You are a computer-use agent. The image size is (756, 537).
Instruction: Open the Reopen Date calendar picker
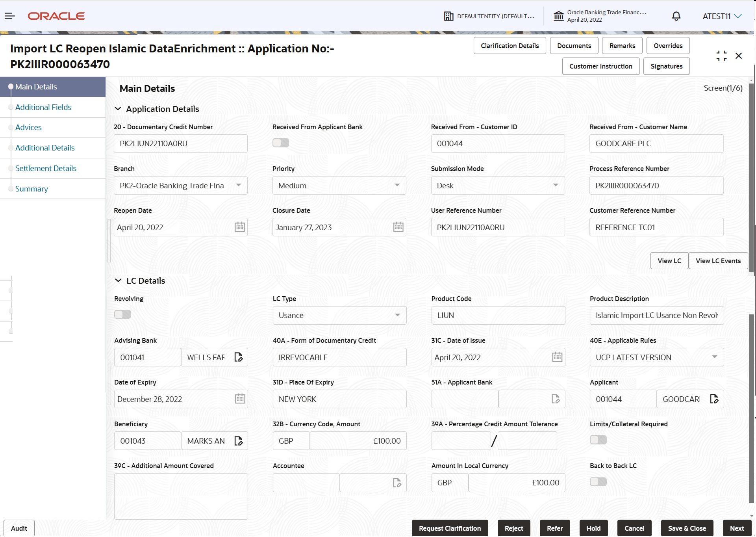239,227
